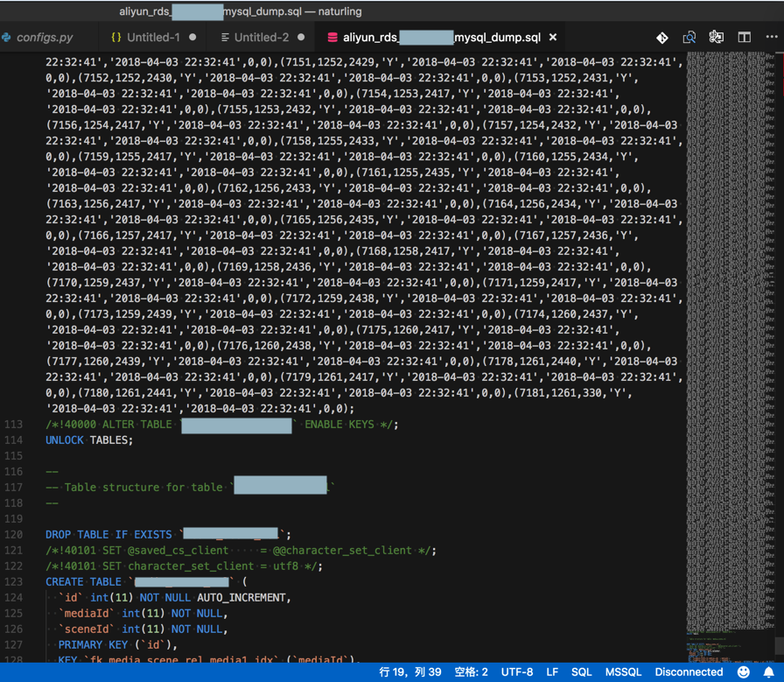Change indentation via 空格: 2 status item

coord(471,672)
